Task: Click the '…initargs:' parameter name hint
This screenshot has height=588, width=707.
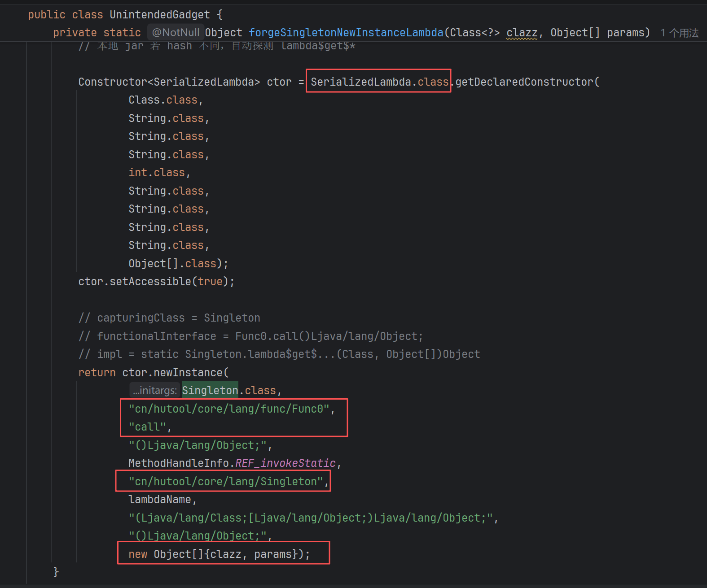Action: [x=155, y=390]
